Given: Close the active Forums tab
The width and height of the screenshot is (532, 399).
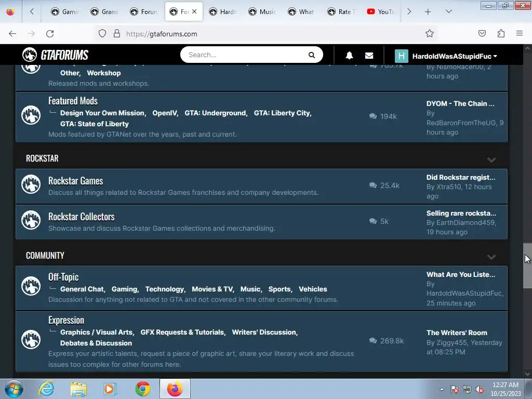Looking at the screenshot, I should click(194, 11).
